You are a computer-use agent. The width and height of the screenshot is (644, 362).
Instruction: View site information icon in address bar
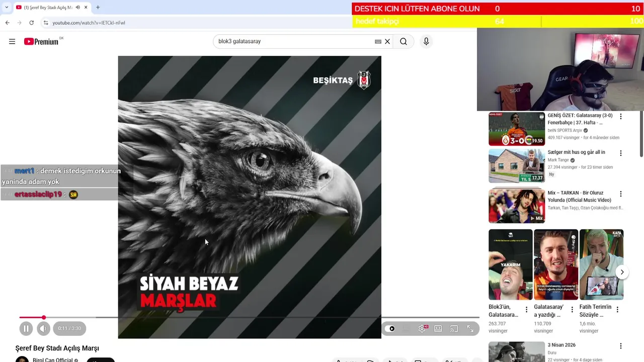pos(45,23)
